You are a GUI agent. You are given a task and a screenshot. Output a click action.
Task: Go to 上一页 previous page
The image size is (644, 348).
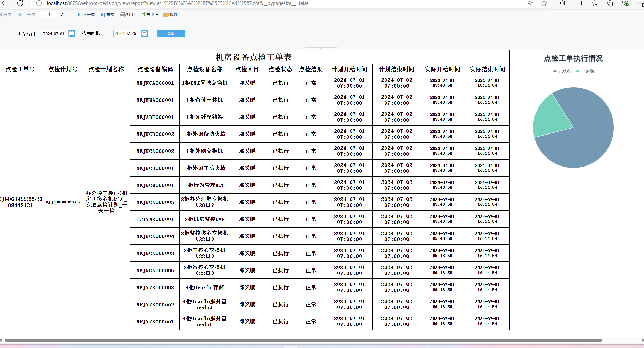click(27, 15)
